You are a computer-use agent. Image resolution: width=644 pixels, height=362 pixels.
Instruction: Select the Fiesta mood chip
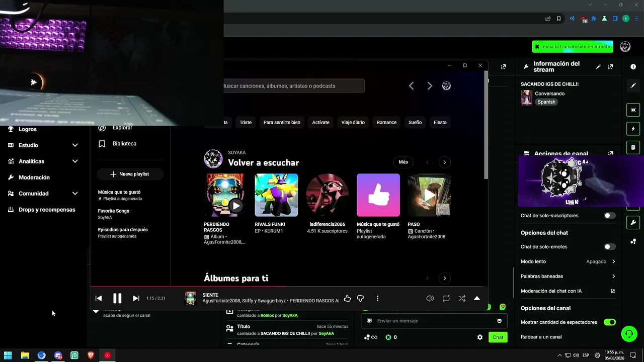click(x=440, y=122)
